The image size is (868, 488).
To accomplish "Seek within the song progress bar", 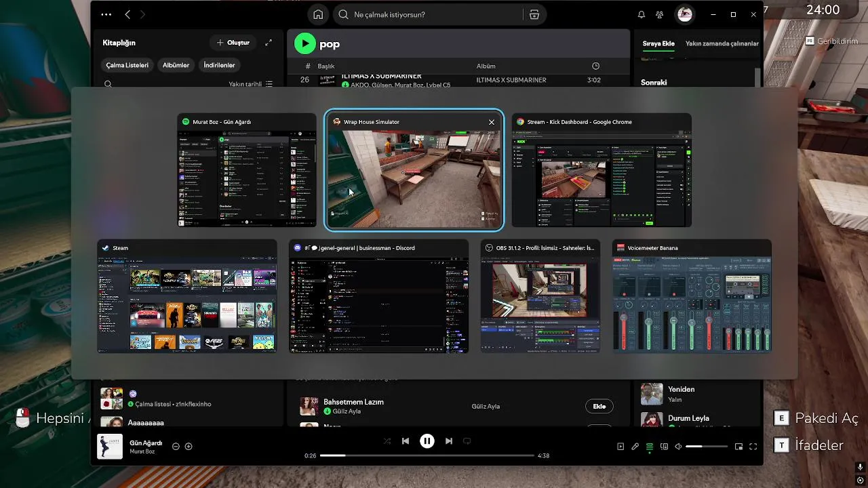I will 427,455.
